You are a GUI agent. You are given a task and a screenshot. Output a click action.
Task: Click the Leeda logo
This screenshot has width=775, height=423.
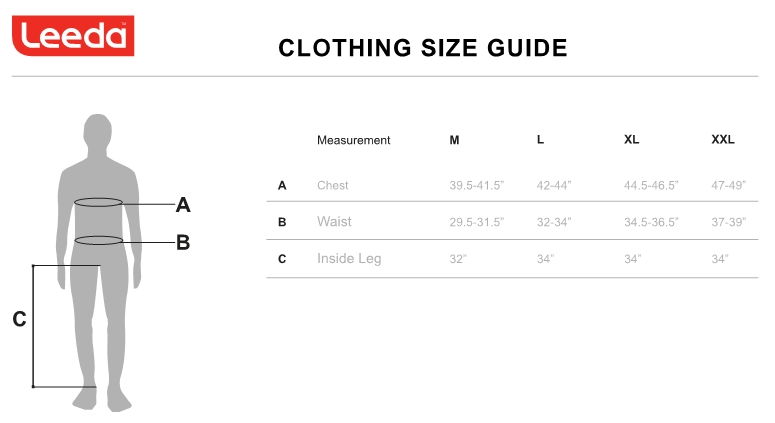pos(74,37)
